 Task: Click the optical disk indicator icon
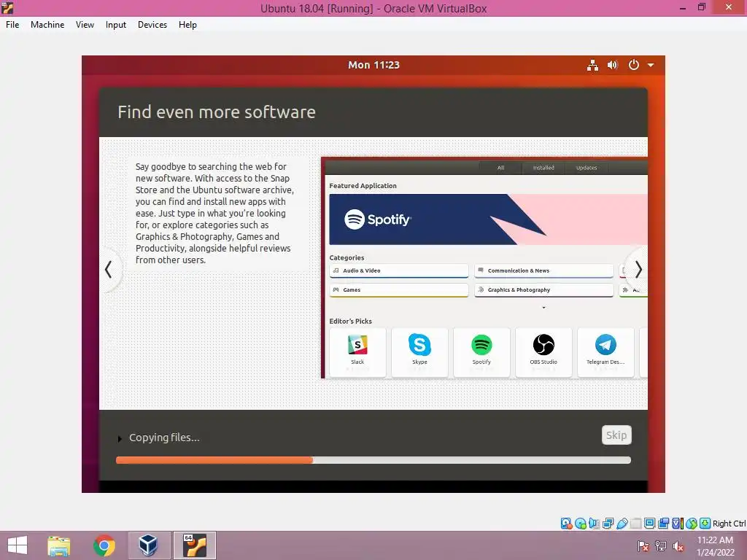coord(580,524)
